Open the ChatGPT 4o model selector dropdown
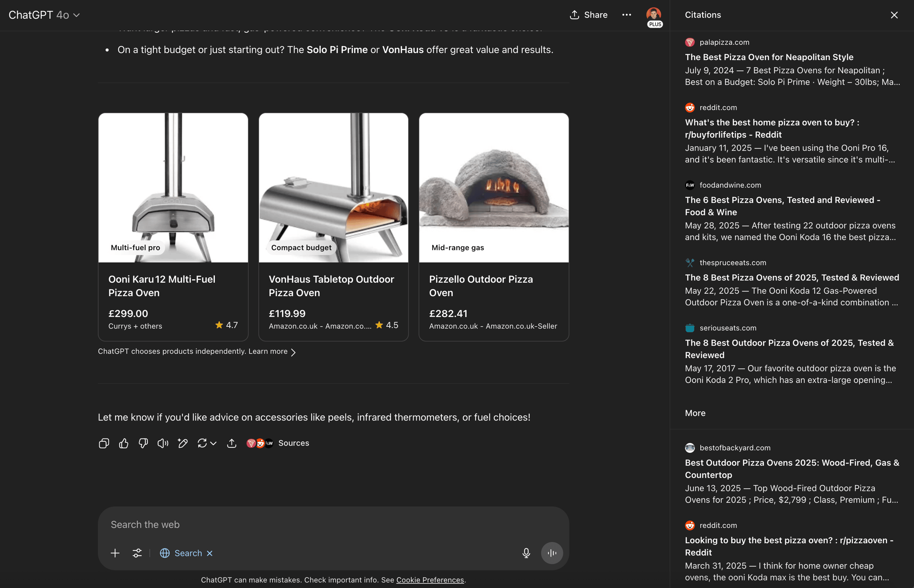914x588 pixels. click(x=44, y=15)
